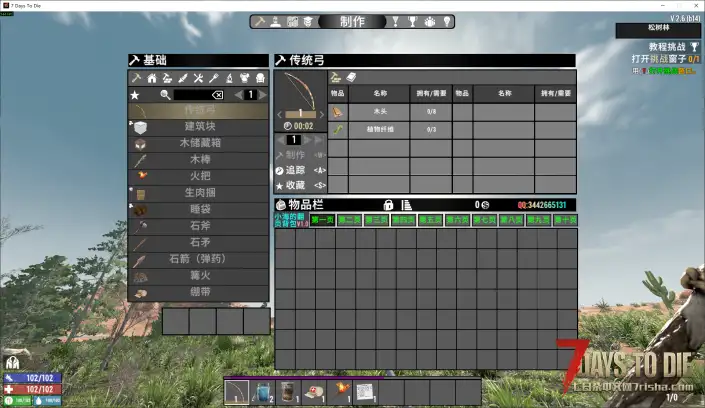Switch to inventory page 第五页
705x408 pixels.
(x=430, y=220)
